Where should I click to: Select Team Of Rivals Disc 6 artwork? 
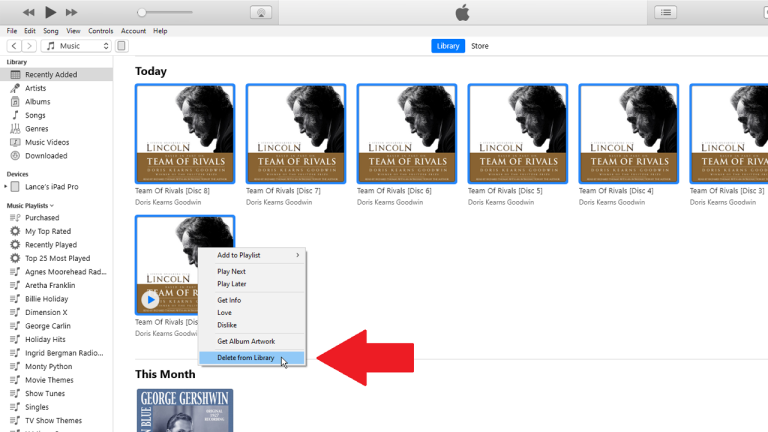407,134
